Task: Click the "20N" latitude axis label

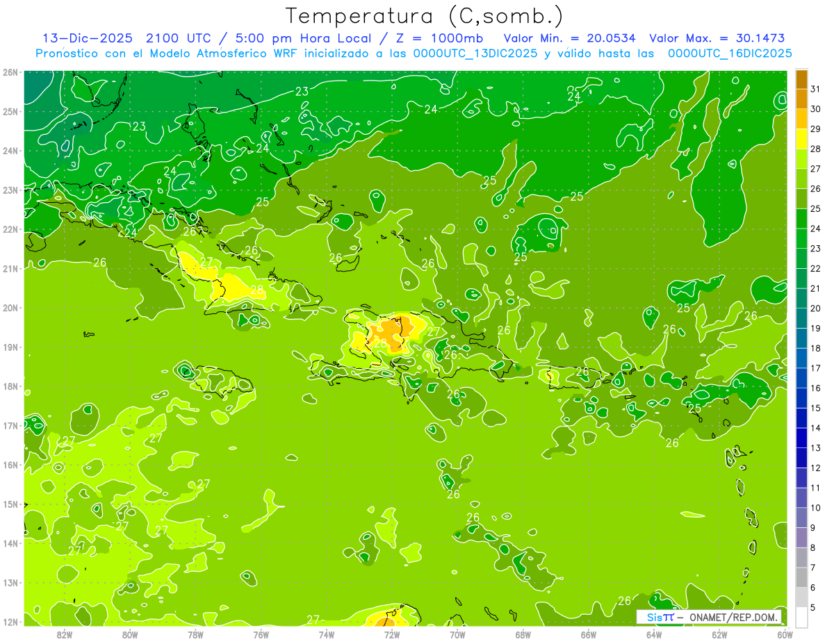Action: 10,308
